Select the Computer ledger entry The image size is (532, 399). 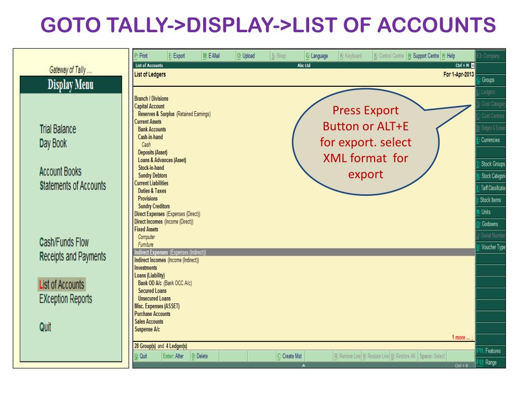[x=146, y=237]
